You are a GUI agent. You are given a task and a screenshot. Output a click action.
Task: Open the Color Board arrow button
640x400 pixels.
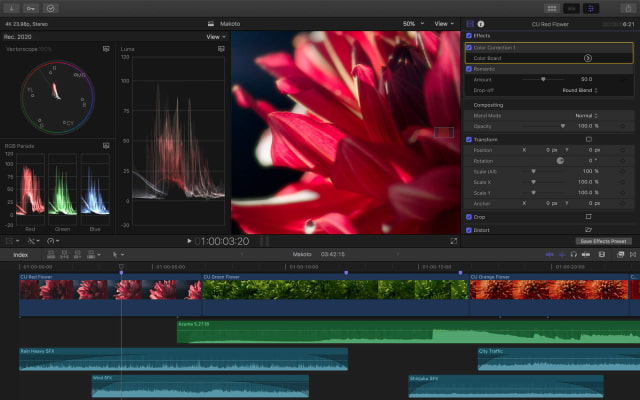tap(588, 58)
